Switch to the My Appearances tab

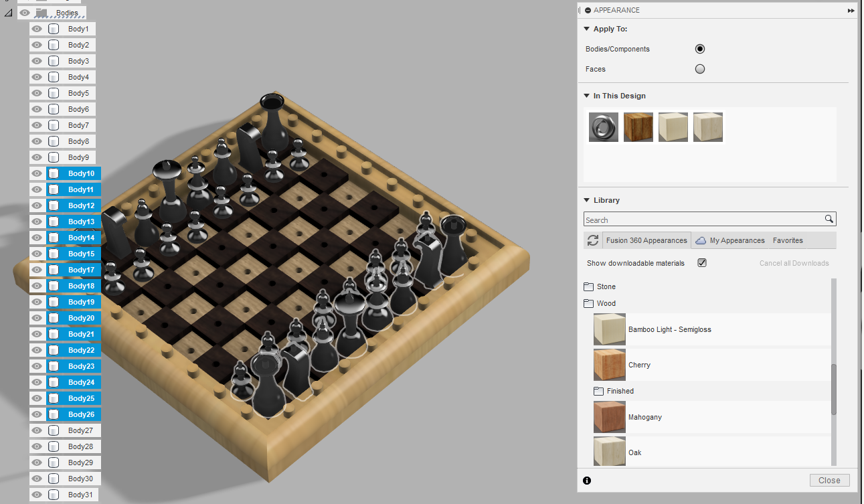click(730, 240)
